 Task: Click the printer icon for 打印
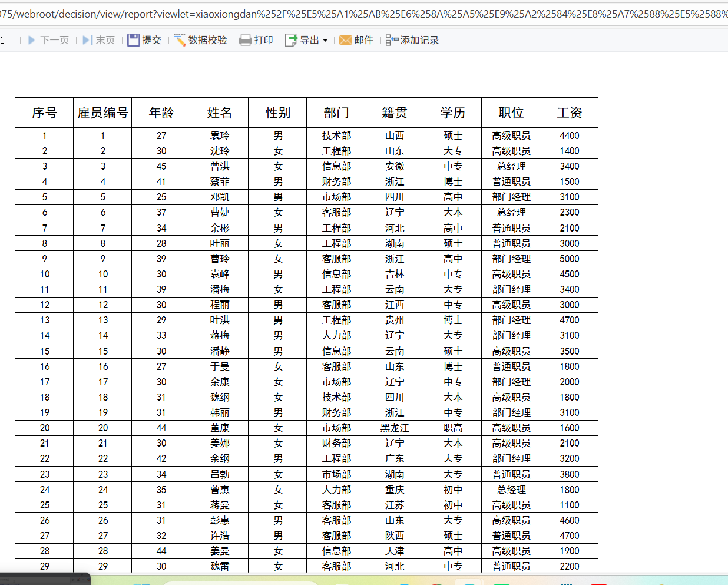[246, 40]
